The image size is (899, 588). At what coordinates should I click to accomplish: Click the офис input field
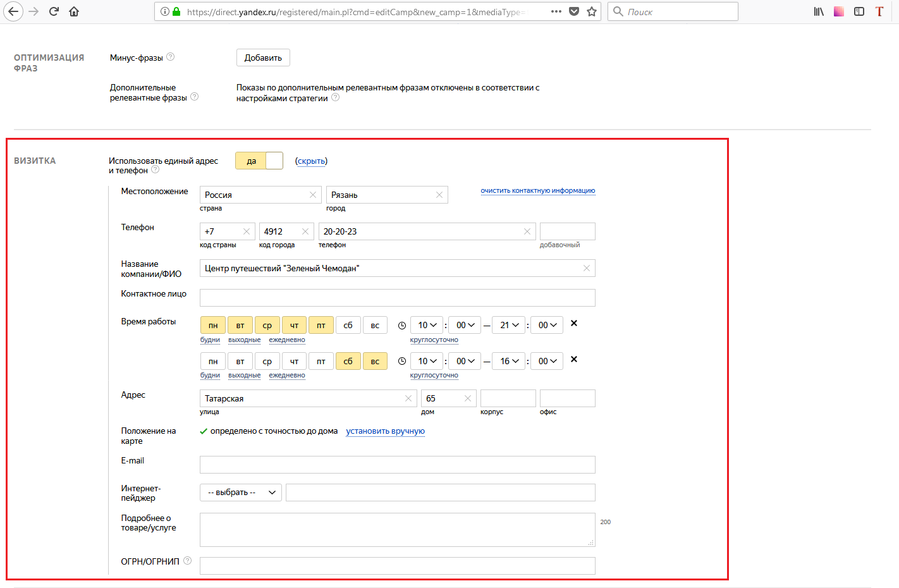click(x=568, y=398)
